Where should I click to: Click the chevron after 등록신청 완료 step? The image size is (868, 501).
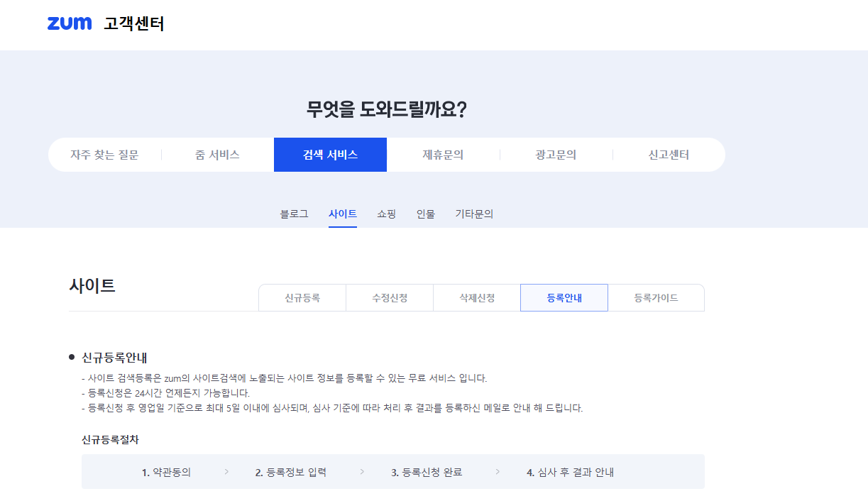[498, 471]
